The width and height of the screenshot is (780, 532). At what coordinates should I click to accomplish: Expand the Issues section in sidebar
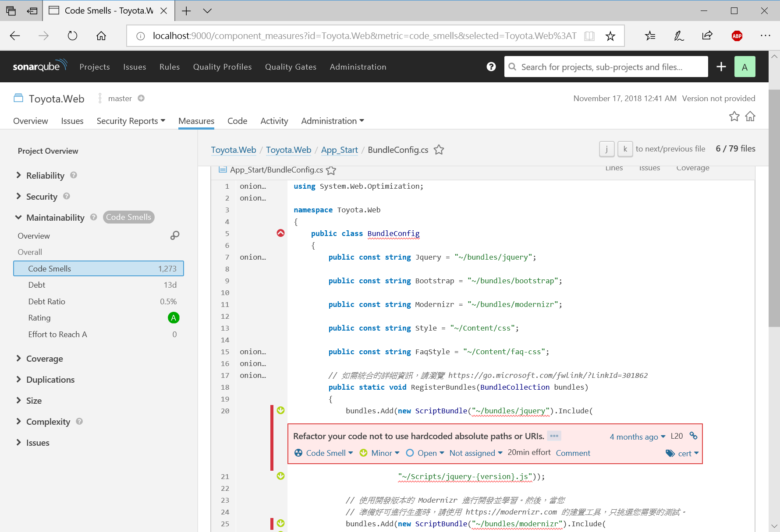click(x=32, y=442)
